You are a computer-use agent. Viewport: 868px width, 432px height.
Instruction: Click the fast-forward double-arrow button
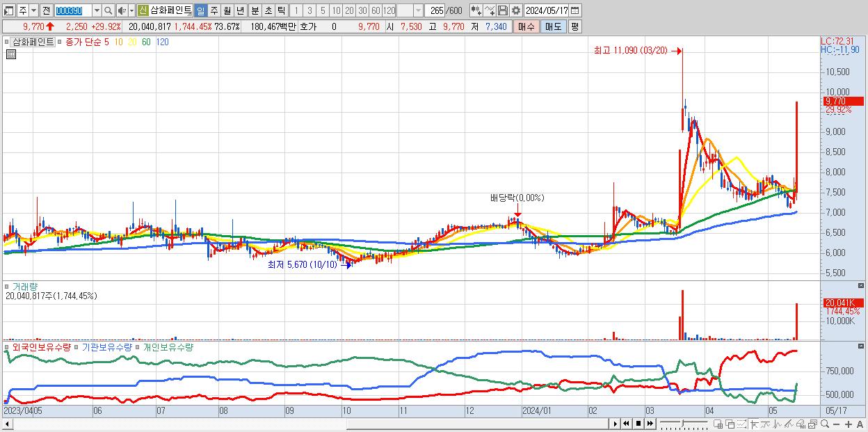650,424
